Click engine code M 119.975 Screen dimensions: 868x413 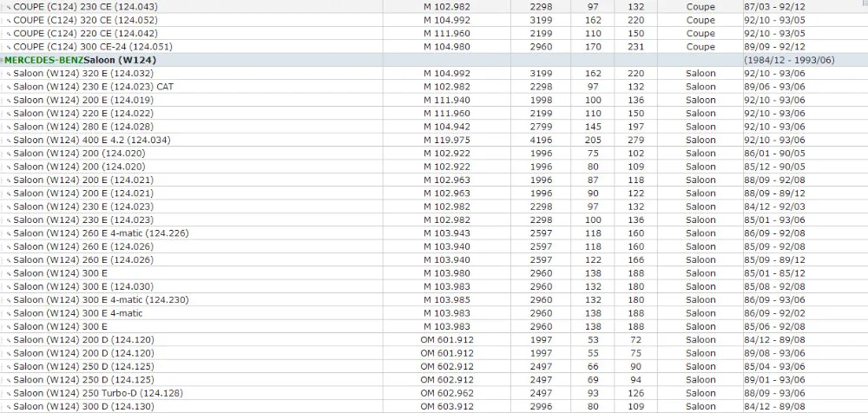[x=447, y=140]
